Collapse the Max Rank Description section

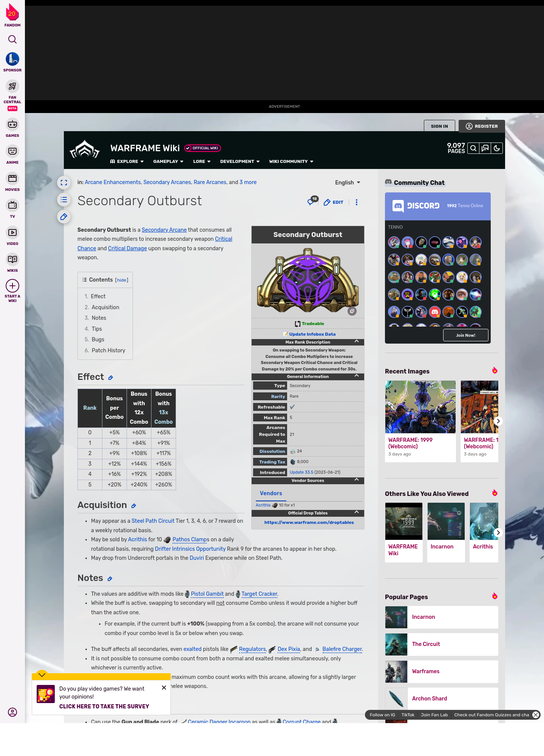357,341
